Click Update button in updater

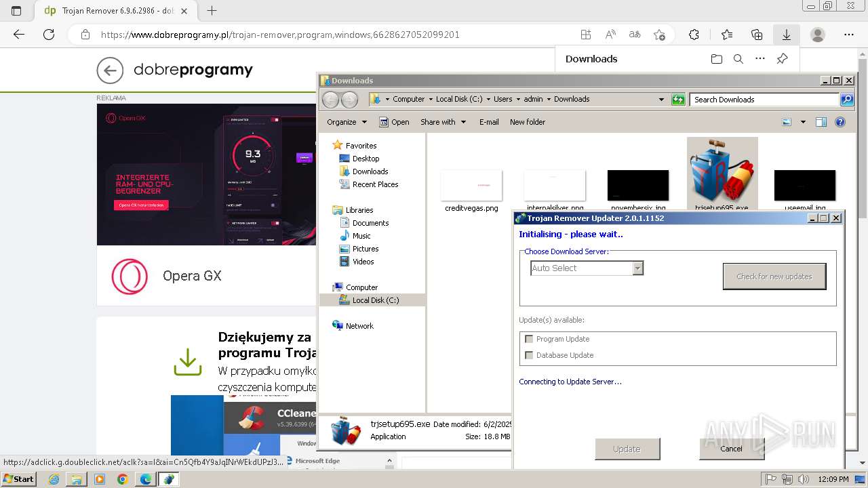click(627, 449)
